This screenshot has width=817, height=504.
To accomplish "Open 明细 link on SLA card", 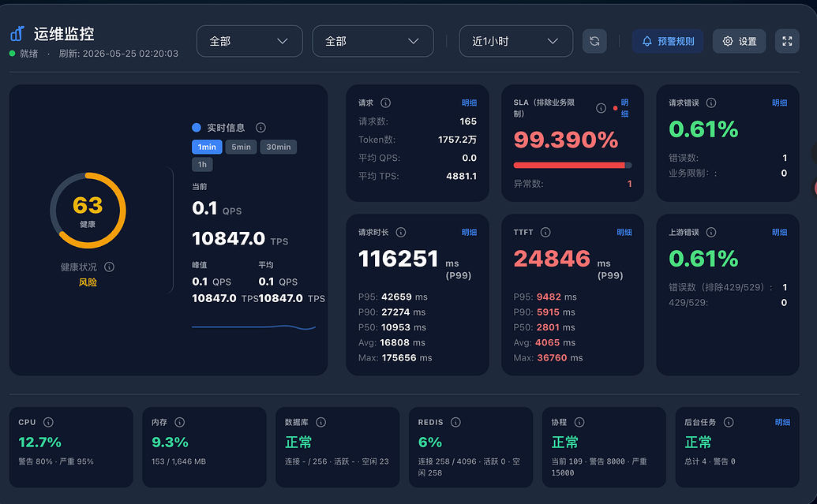I will [x=624, y=108].
